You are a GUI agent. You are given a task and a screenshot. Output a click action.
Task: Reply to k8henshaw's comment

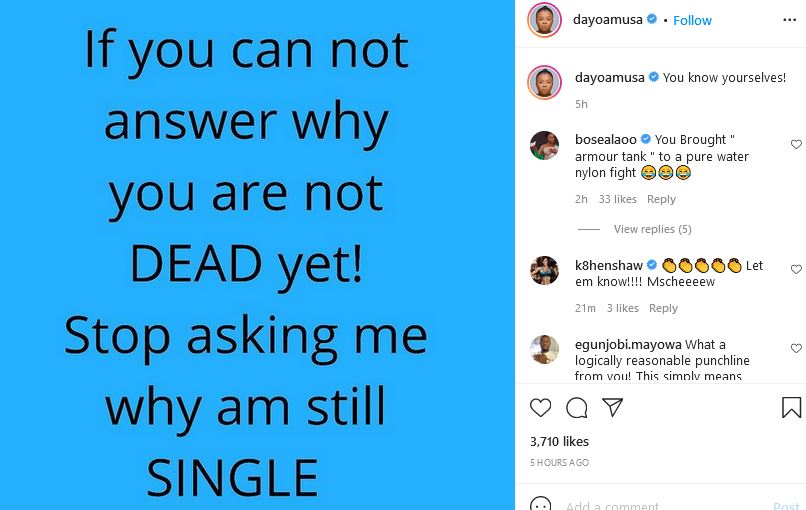coord(663,308)
